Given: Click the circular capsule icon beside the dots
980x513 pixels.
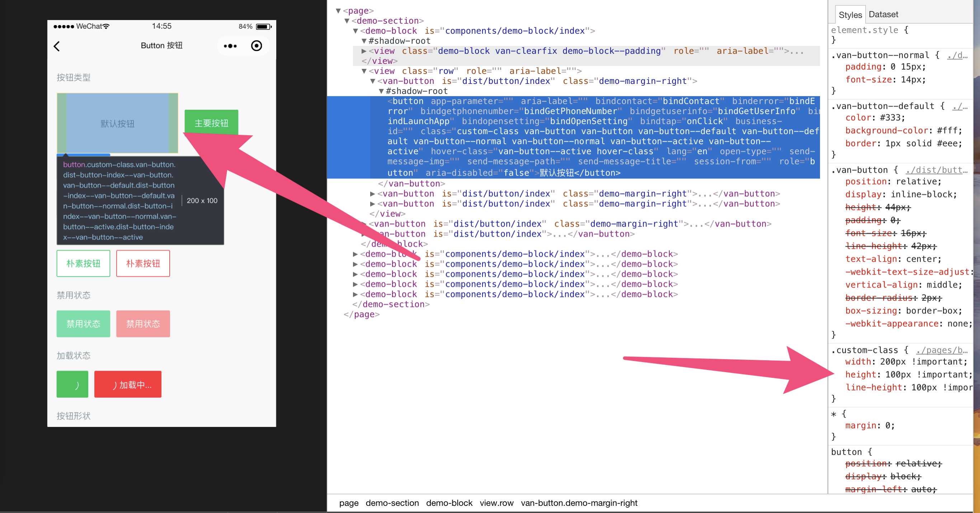Looking at the screenshot, I should (x=256, y=45).
